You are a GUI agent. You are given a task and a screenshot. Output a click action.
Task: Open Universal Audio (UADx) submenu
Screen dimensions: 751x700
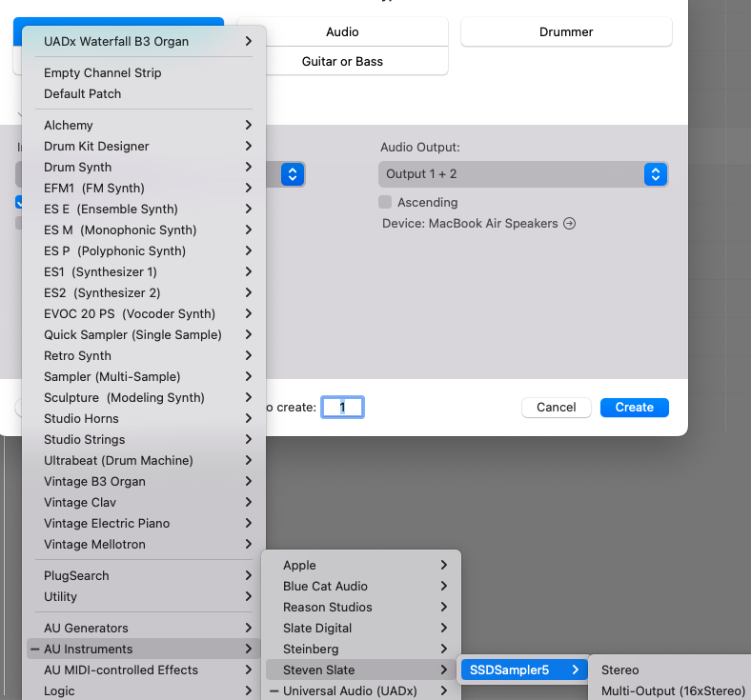pos(363,690)
